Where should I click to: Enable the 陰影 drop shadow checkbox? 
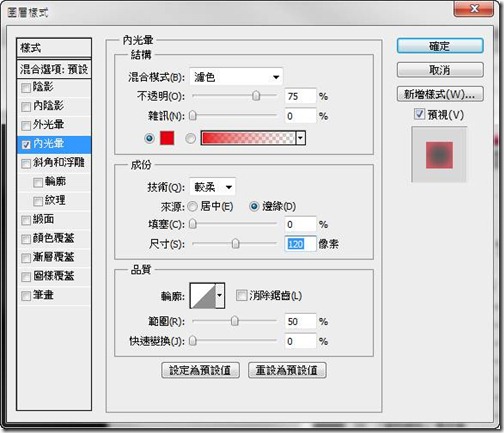[26, 88]
